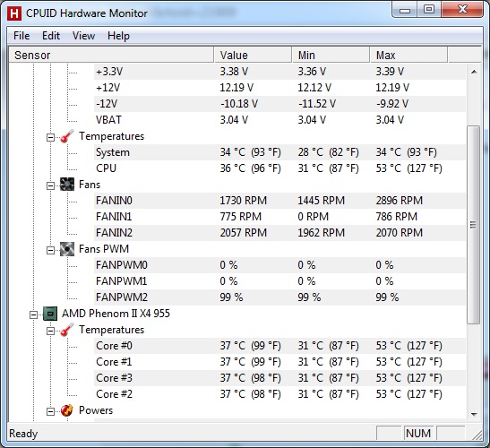Click the AMD Phenom Temperatures thermometer icon
The image size is (490, 448).
point(67,330)
